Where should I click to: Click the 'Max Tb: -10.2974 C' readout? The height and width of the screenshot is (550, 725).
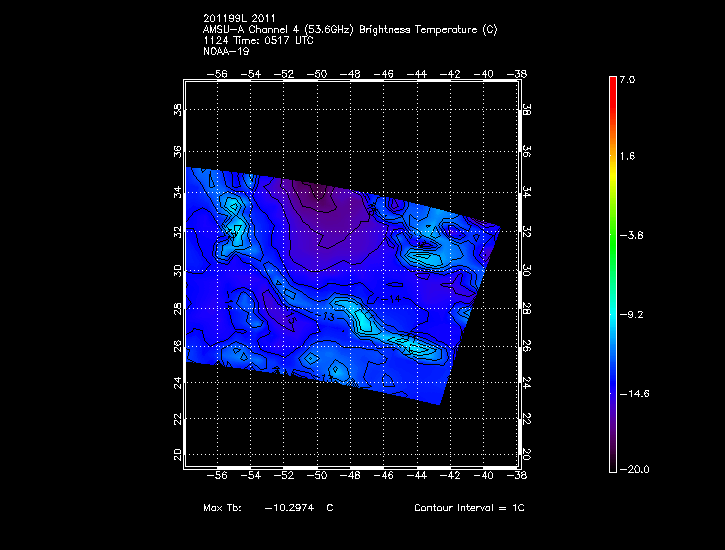(267, 508)
